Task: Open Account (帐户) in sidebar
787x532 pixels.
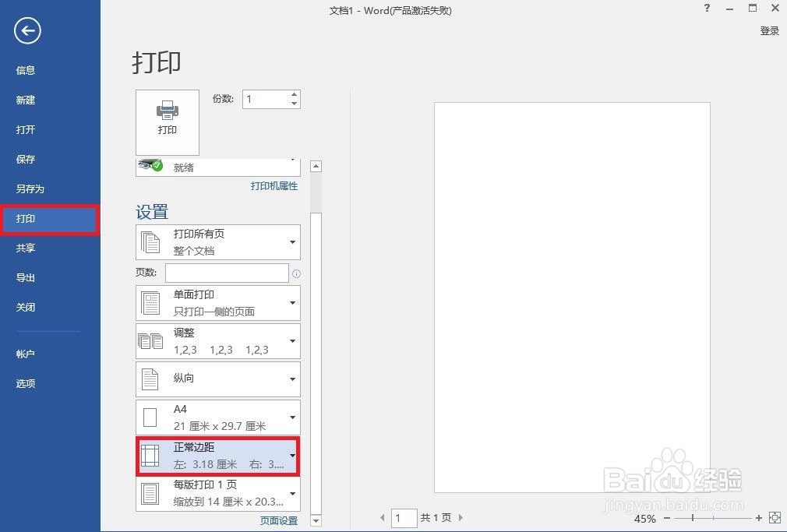Action: (x=26, y=354)
